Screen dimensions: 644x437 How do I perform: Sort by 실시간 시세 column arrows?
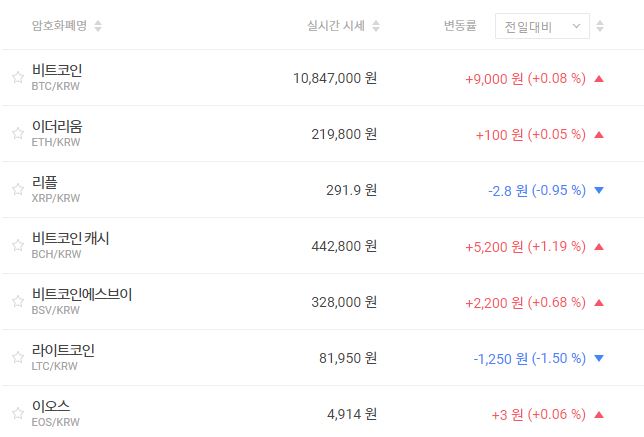click(374, 25)
